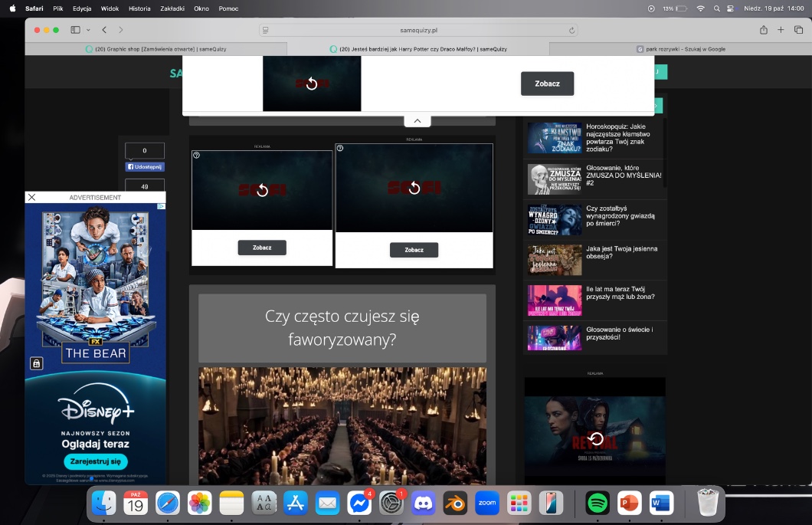Click the new tab plus icon

(781, 30)
